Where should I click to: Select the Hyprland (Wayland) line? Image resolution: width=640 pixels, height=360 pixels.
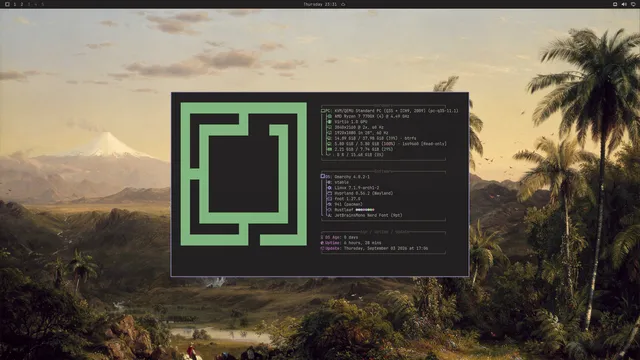pyautogui.click(x=364, y=193)
